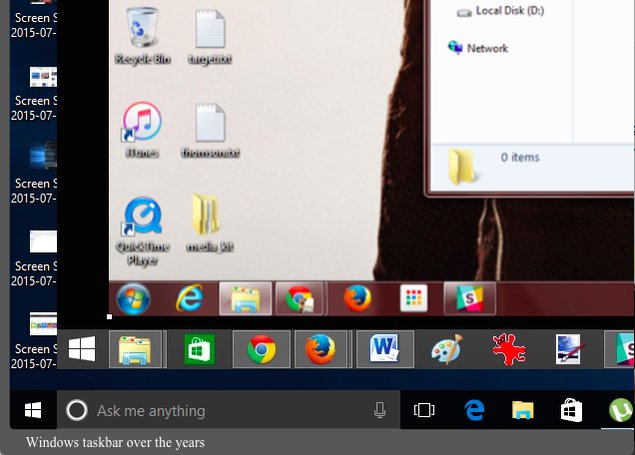Open File Explorer in the Windows 7 taskbar
The width and height of the screenshot is (635, 455).
(x=245, y=299)
